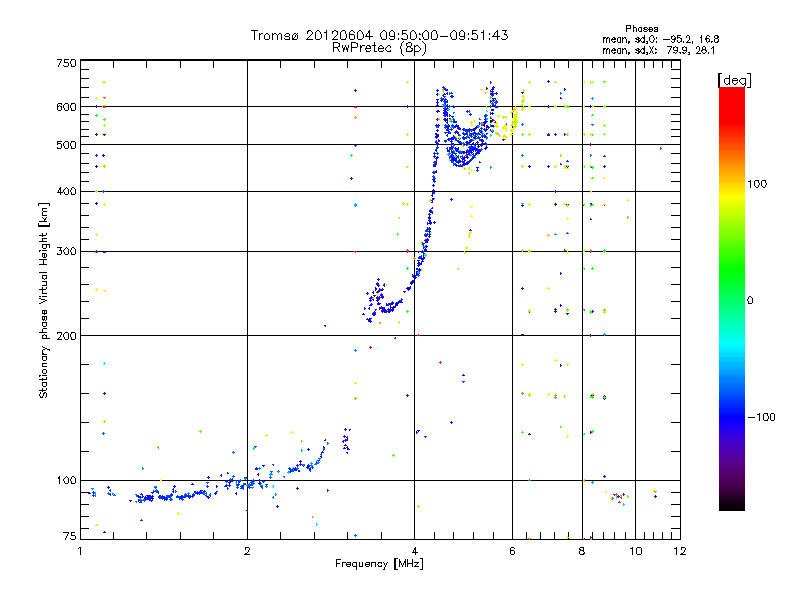Screen dimensions: 800x600
Task: Click the x-axis tick label '1'
Action: (80, 551)
